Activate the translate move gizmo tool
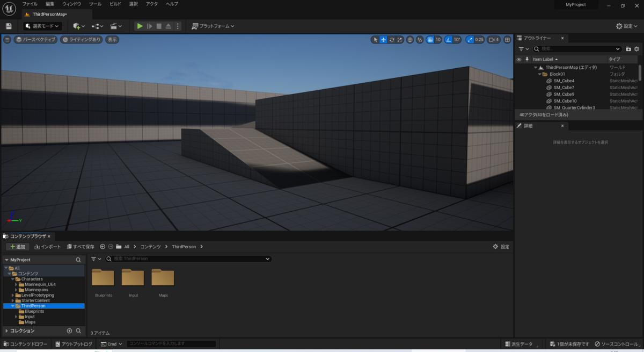Screen dimensions: 644x352 [x=384, y=40]
